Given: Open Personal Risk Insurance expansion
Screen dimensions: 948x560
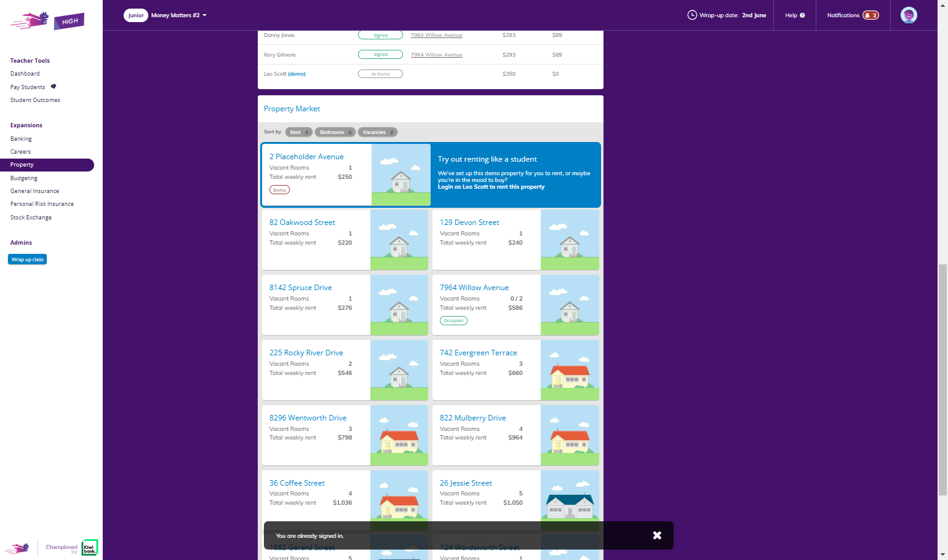Looking at the screenshot, I should pos(42,204).
